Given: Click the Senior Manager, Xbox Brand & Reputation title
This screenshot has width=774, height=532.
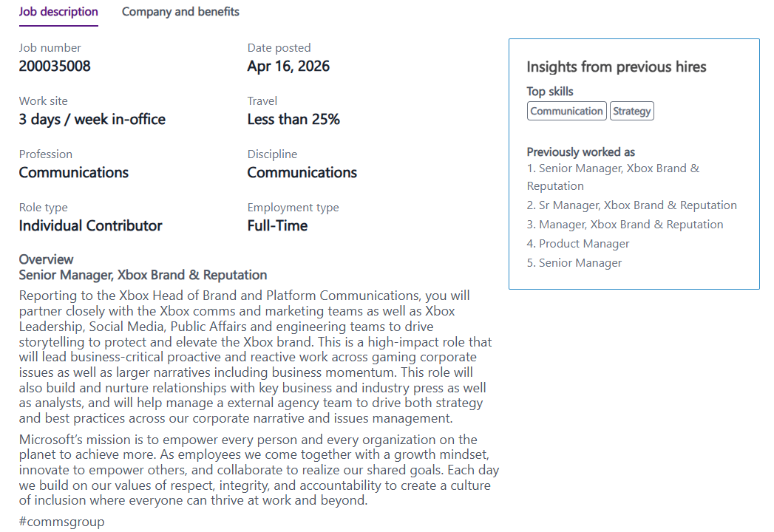Looking at the screenshot, I should click(x=143, y=276).
